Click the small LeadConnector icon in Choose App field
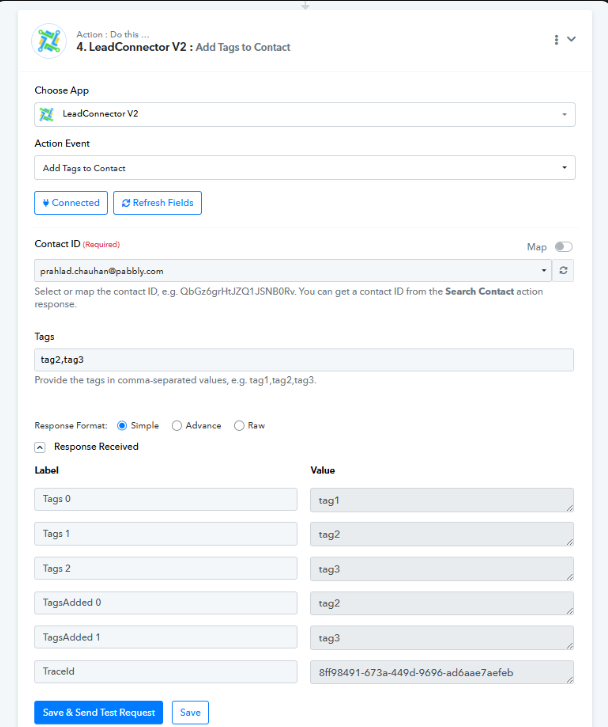The image size is (608, 727). [46, 114]
